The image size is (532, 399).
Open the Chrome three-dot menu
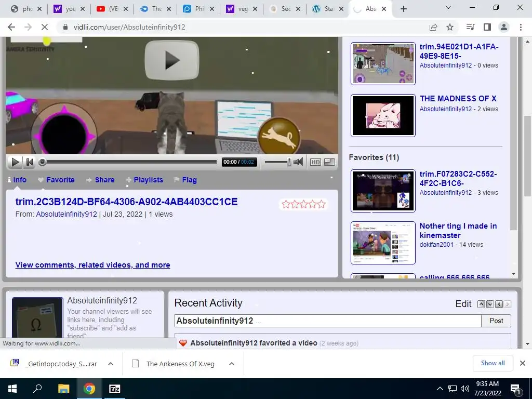[x=521, y=27]
